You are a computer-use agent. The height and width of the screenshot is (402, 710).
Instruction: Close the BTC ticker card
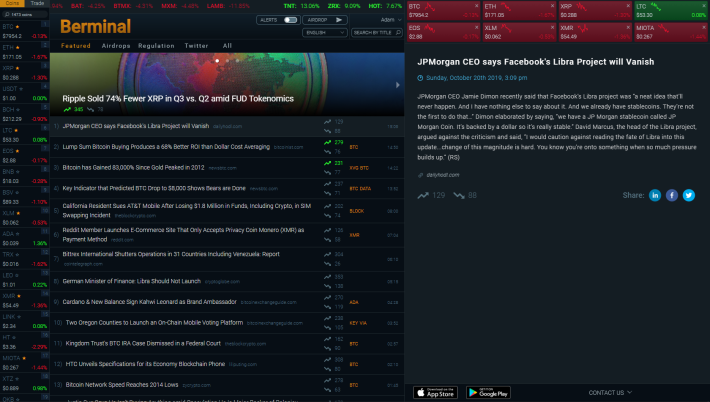pyautogui.click(x=476, y=6)
